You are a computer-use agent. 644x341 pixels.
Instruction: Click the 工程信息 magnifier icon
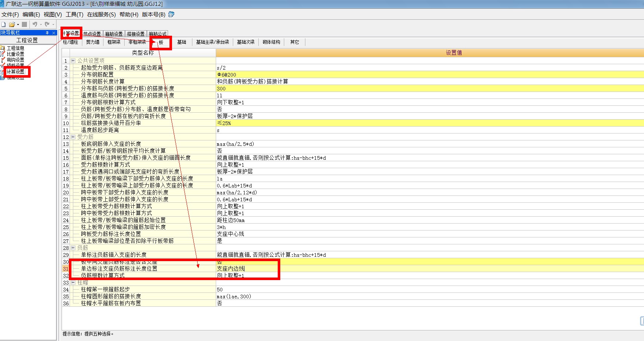tap(3, 48)
